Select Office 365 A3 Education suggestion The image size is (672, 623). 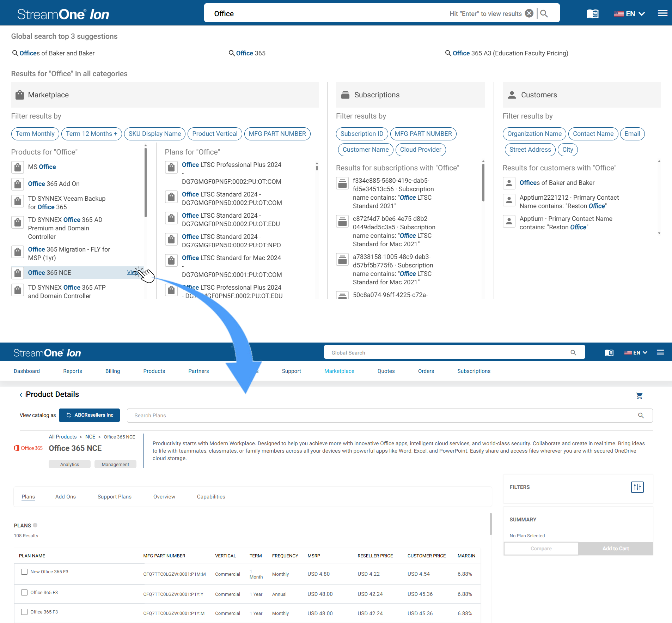(x=507, y=53)
